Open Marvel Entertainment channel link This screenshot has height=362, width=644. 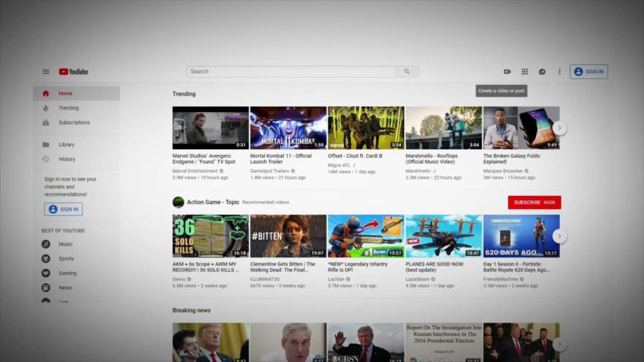click(195, 170)
